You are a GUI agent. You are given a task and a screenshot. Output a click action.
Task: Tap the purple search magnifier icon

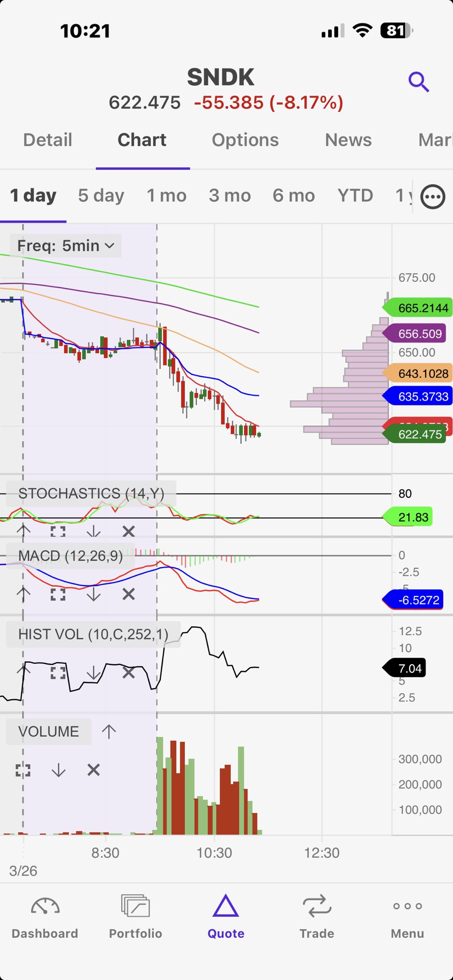point(419,82)
